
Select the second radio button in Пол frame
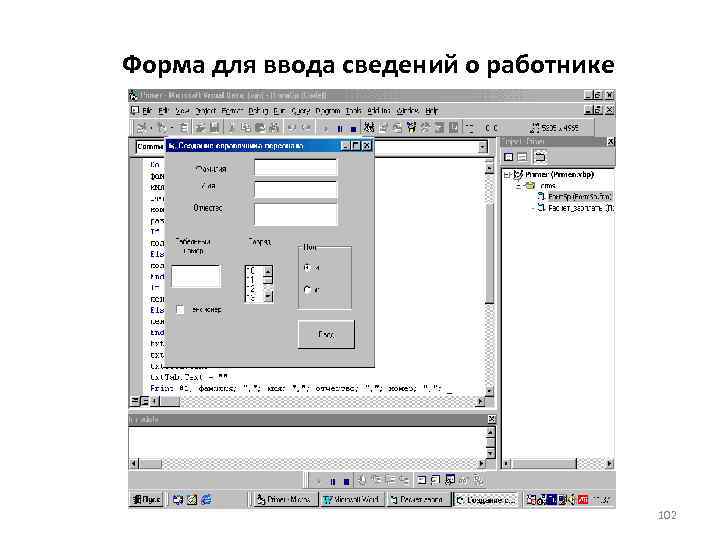click(308, 290)
